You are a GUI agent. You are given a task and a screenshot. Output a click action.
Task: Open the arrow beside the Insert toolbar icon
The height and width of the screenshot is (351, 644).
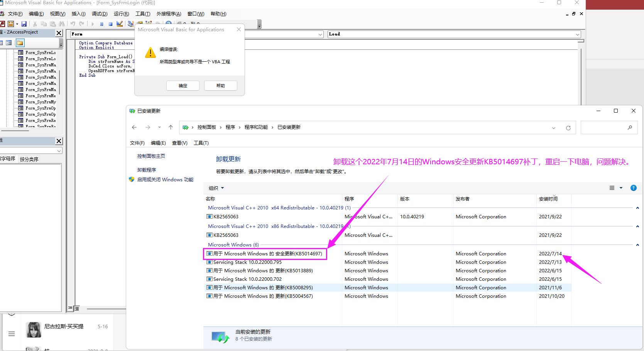[x=17, y=24]
